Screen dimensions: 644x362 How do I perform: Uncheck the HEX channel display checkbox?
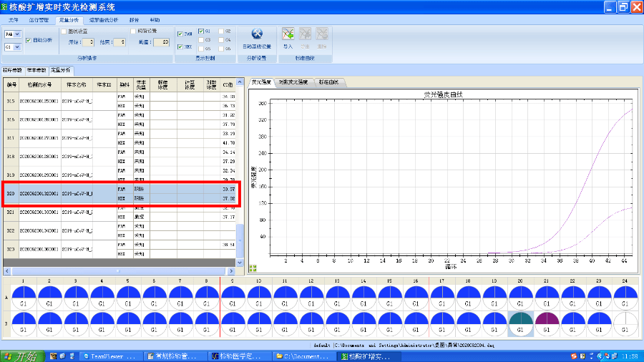180,47
